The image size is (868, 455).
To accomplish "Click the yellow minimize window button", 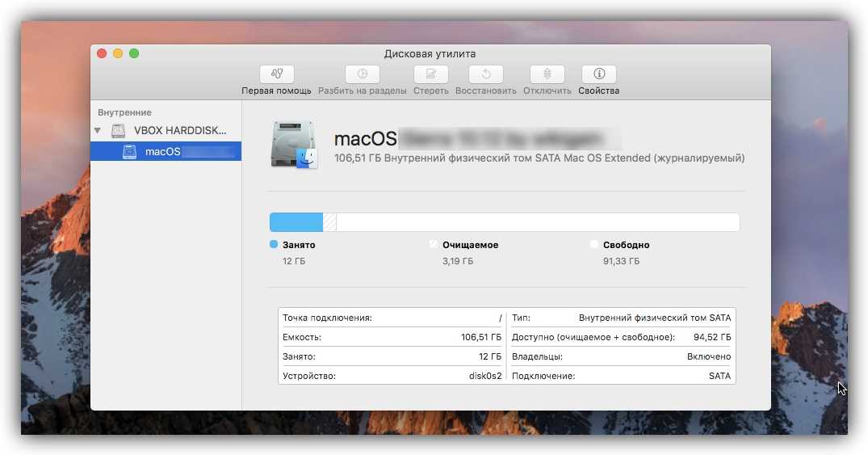I will click(118, 53).
